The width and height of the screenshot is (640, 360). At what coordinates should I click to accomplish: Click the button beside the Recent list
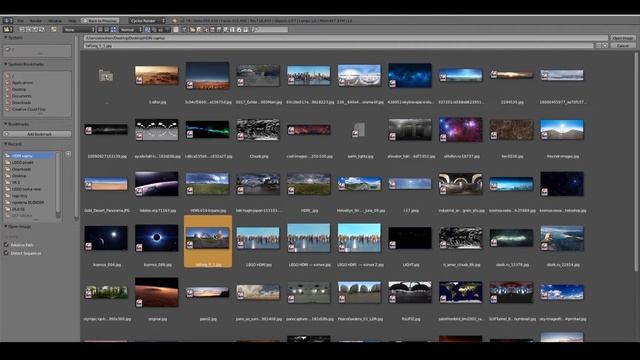(68, 154)
